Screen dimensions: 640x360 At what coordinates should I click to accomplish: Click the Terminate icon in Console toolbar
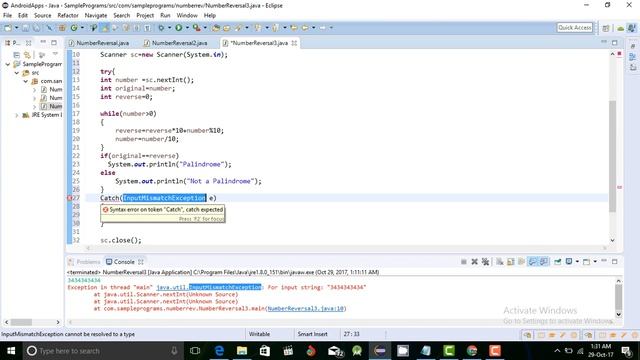(x=464, y=262)
